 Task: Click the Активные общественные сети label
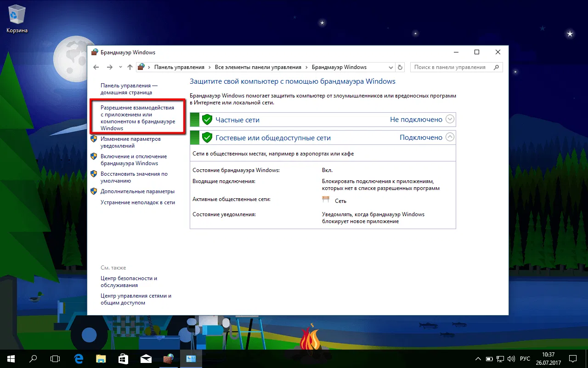tap(232, 200)
